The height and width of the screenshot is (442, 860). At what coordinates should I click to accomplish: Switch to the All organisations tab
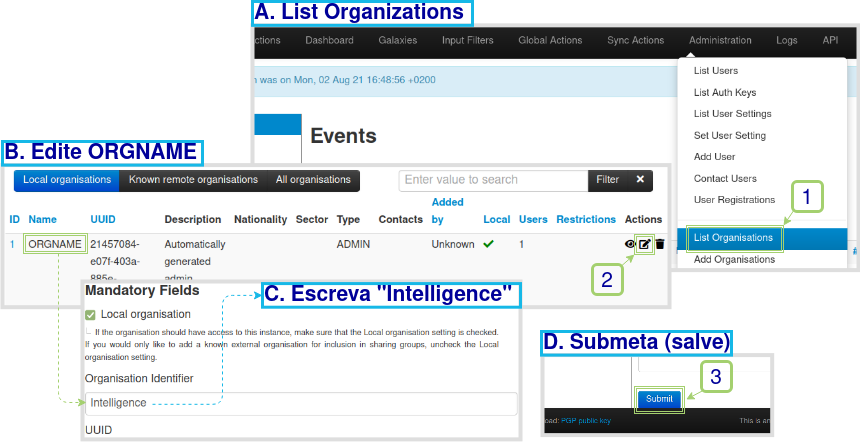[x=313, y=180]
